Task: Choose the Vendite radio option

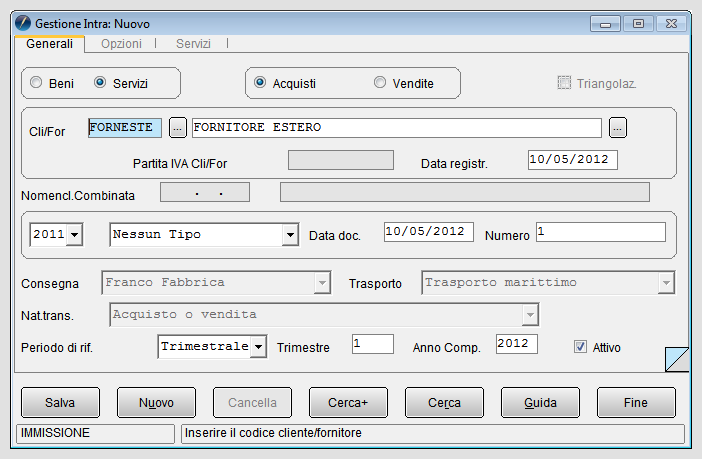Action: click(380, 82)
